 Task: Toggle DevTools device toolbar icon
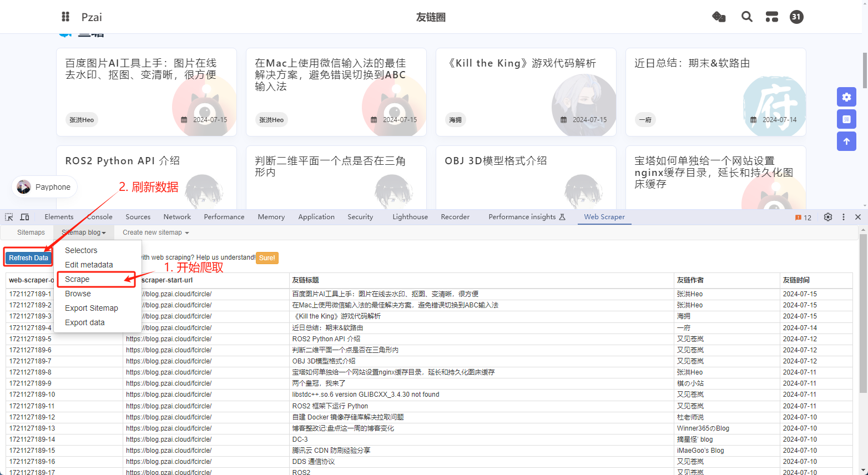point(24,217)
